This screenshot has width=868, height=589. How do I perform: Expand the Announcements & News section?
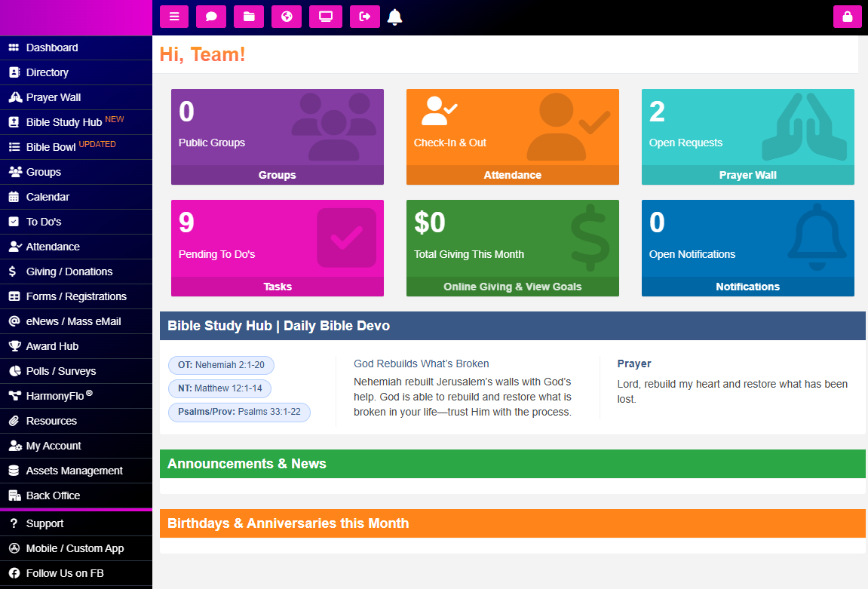(x=512, y=464)
